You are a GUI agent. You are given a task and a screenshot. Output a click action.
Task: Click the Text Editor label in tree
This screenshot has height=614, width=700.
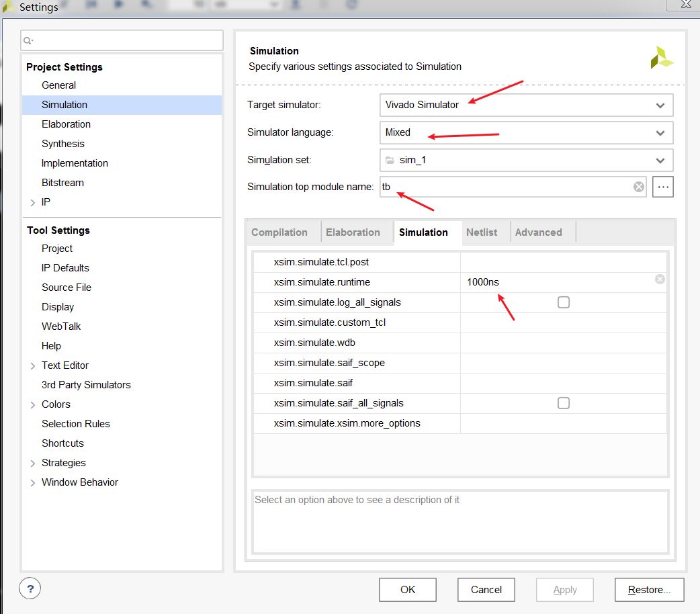pos(65,365)
